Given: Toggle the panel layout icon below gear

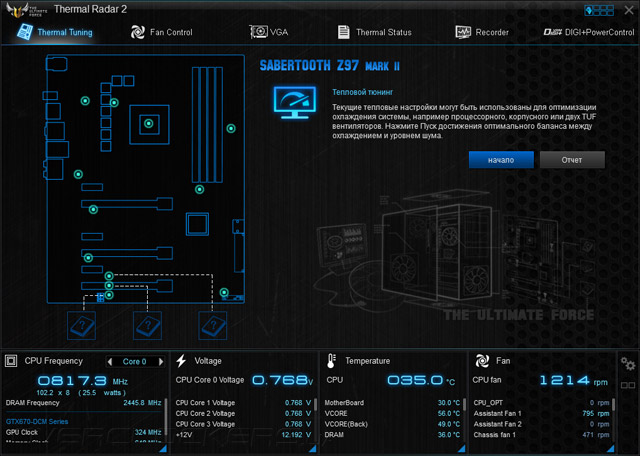Looking at the screenshot, I should (x=628, y=385).
